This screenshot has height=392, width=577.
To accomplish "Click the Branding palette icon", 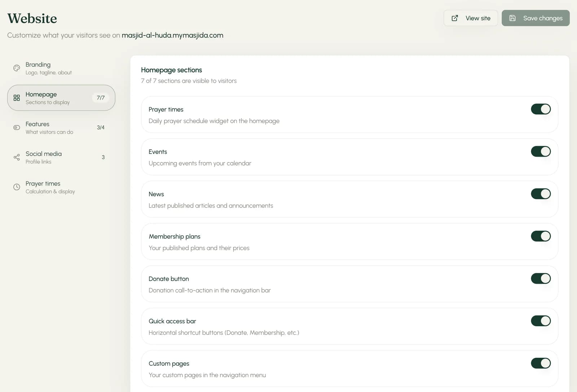I will [x=17, y=68].
